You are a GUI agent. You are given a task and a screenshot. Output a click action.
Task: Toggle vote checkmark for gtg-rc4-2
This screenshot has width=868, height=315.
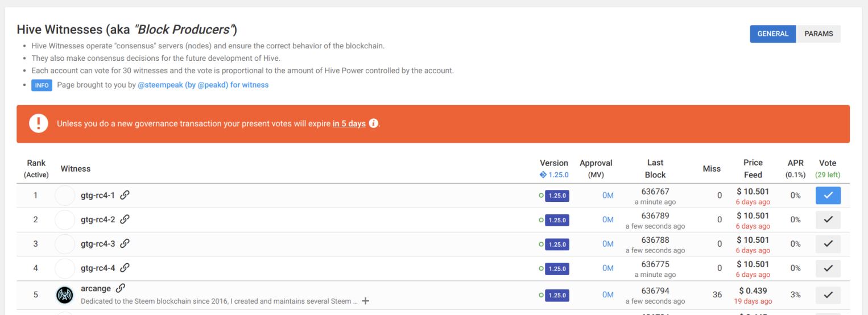[x=828, y=219]
